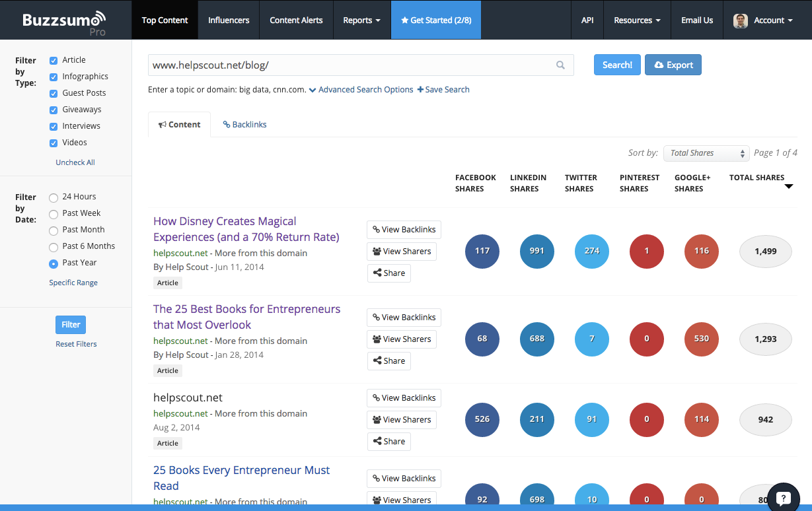The height and width of the screenshot is (511, 812).
Task: Click the Google+ shares circle showing 116
Action: click(702, 251)
